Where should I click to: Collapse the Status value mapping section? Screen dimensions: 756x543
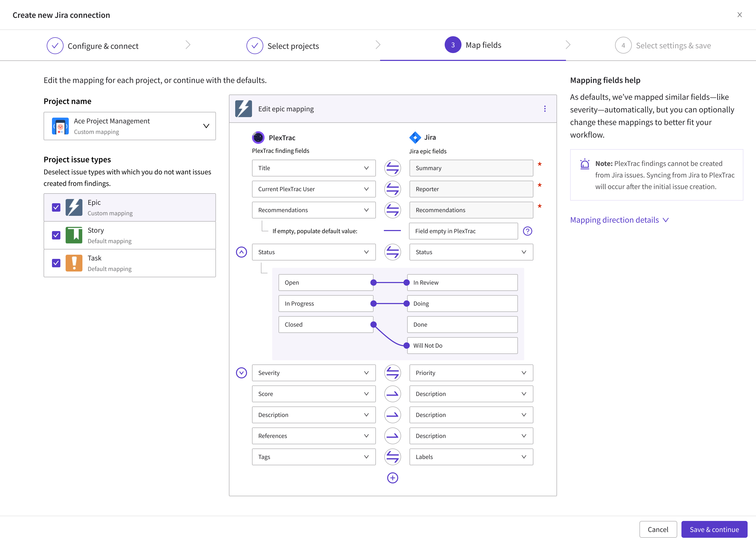(241, 252)
